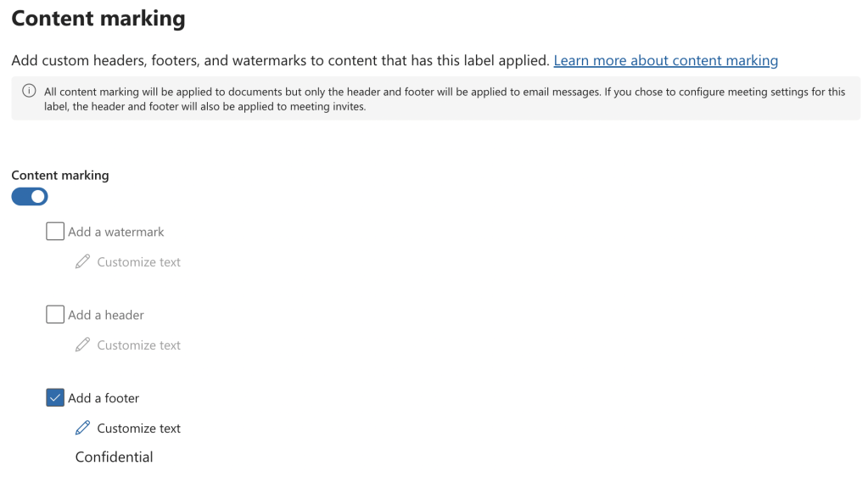The height and width of the screenshot is (477, 868).
Task: Click the Add a header label text
Action: 106,315
